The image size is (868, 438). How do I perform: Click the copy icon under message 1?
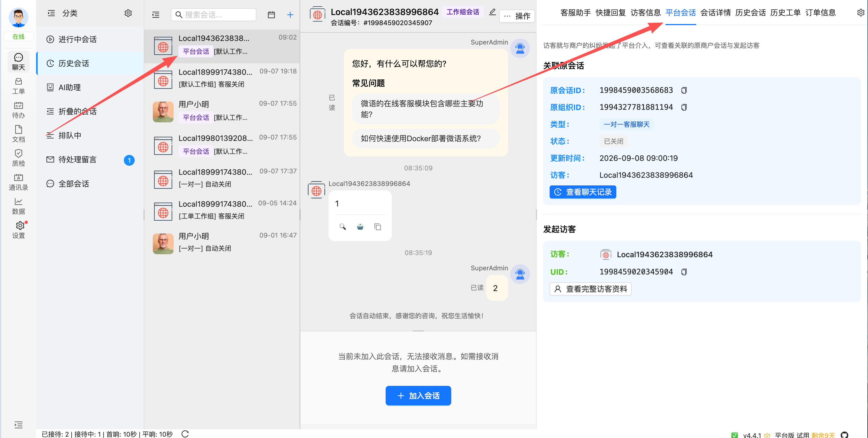point(378,227)
